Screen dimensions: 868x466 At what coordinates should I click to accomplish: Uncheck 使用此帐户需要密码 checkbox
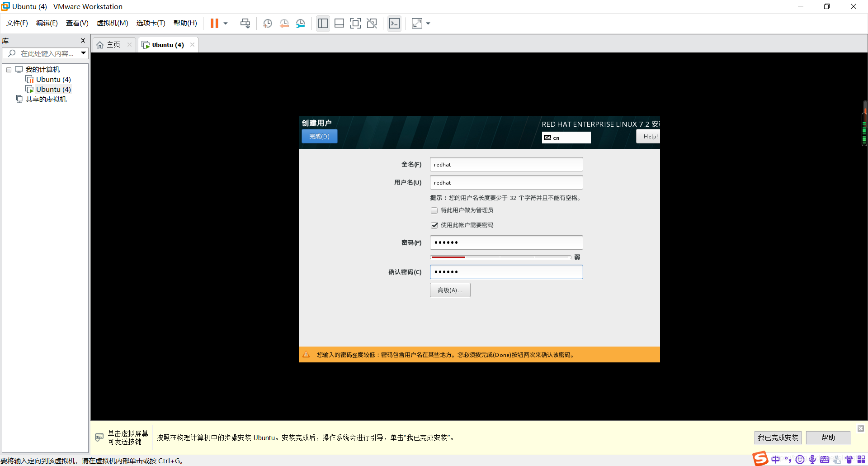(434, 225)
